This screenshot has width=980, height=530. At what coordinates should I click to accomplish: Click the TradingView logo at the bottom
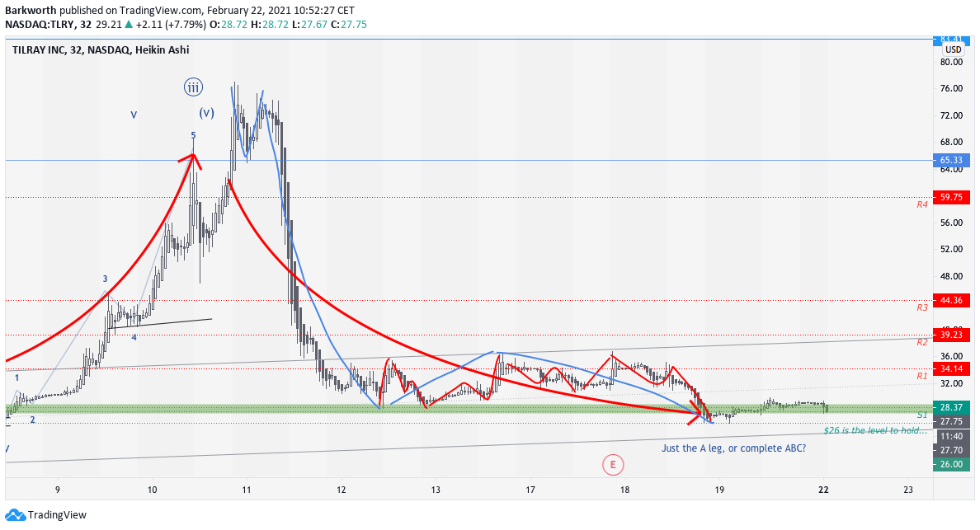pos(45,515)
